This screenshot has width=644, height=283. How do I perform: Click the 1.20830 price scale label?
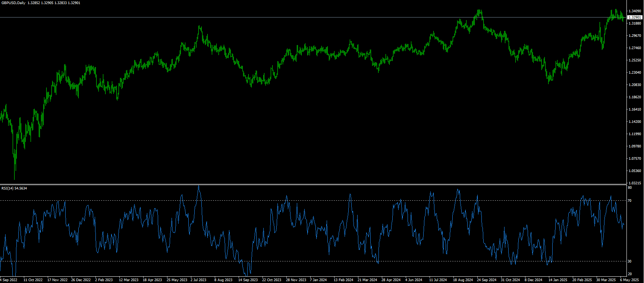coord(635,85)
